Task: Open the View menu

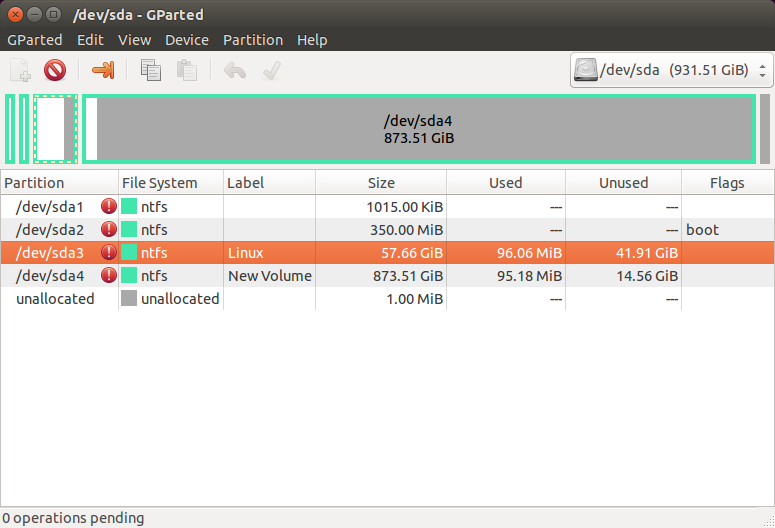Action: 134,40
